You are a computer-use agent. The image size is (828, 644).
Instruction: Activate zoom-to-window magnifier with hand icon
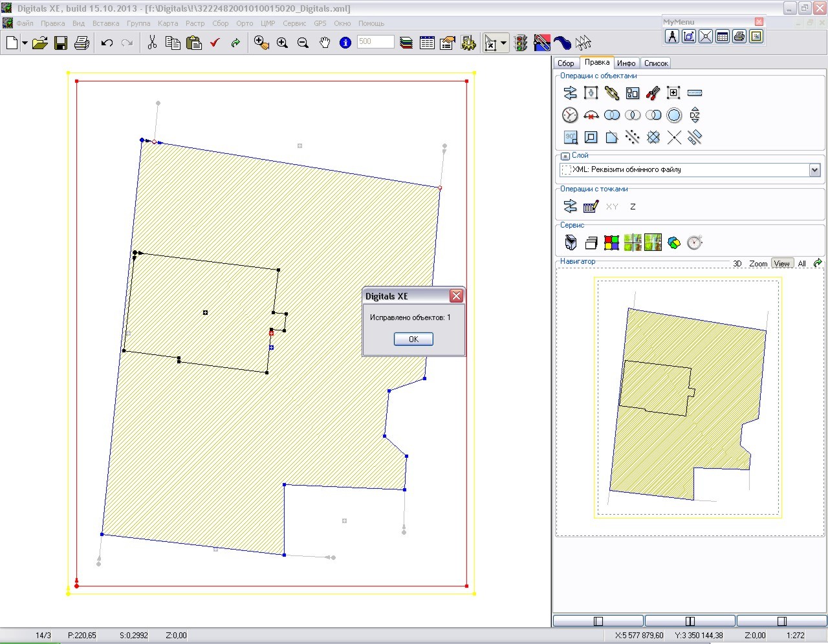pyautogui.click(x=261, y=43)
